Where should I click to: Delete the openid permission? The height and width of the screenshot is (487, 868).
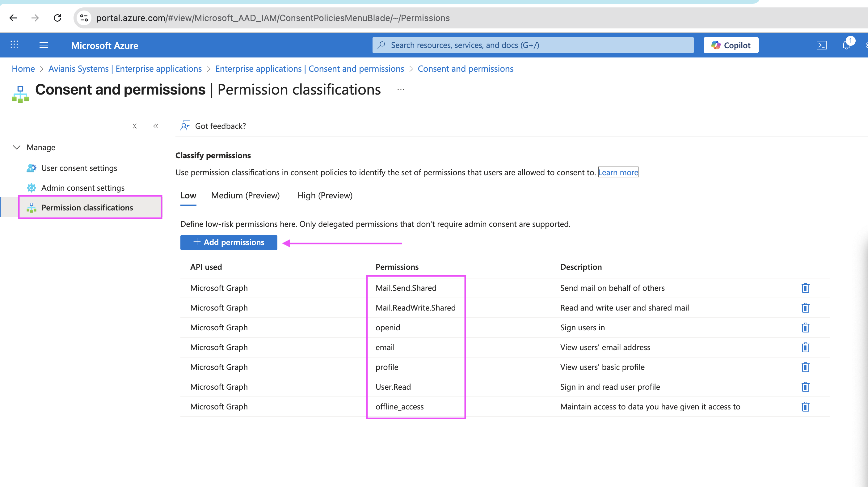click(x=805, y=328)
